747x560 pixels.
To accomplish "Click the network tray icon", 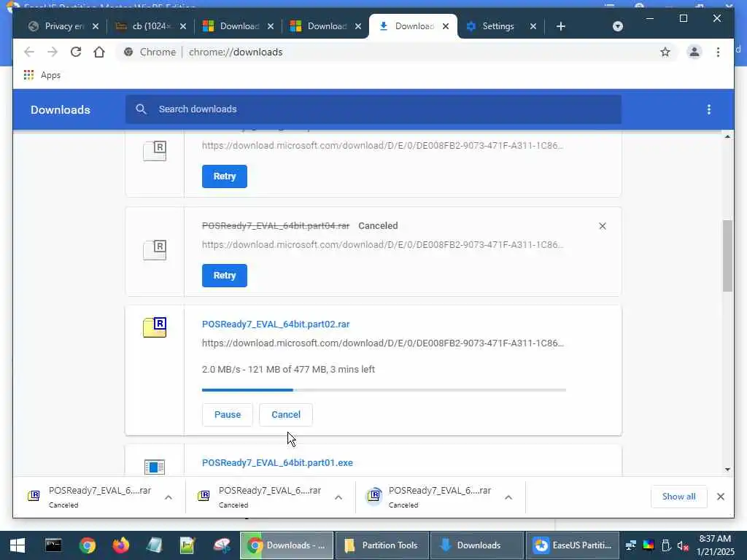I will click(631, 545).
